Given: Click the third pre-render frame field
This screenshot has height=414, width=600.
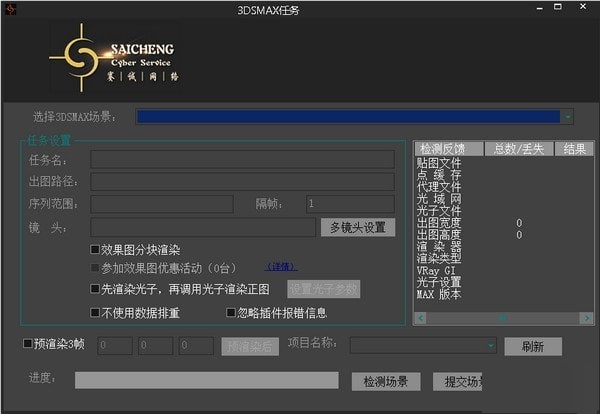Looking at the screenshot, I should click(196, 346).
